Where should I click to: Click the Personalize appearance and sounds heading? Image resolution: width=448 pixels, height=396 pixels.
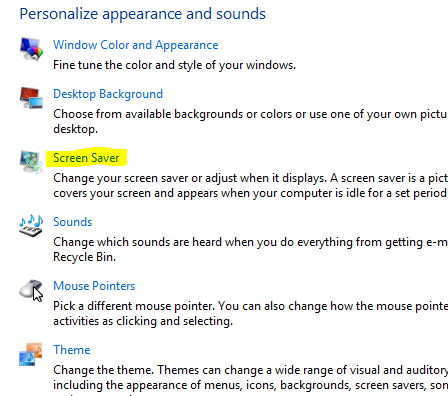coord(143,14)
